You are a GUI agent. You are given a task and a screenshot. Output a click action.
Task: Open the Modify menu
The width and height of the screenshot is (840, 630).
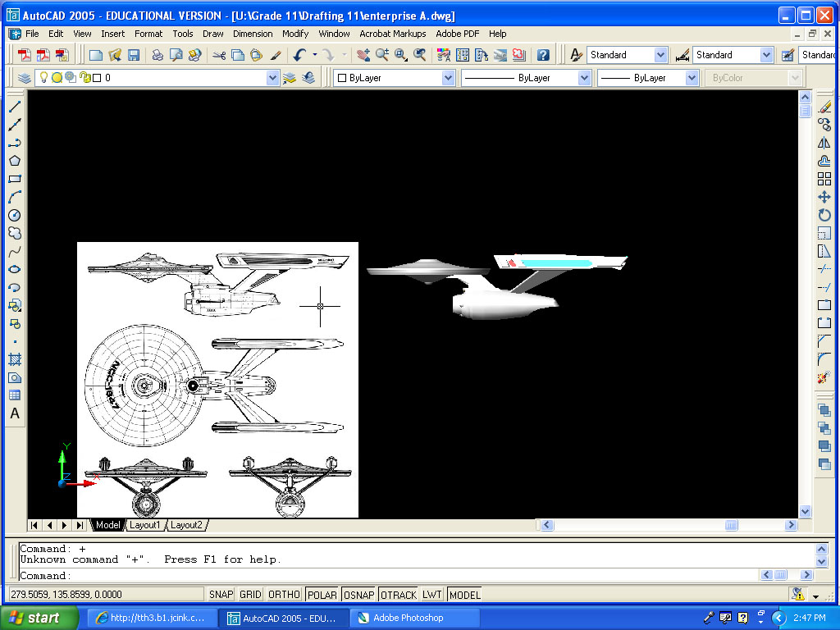[295, 34]
